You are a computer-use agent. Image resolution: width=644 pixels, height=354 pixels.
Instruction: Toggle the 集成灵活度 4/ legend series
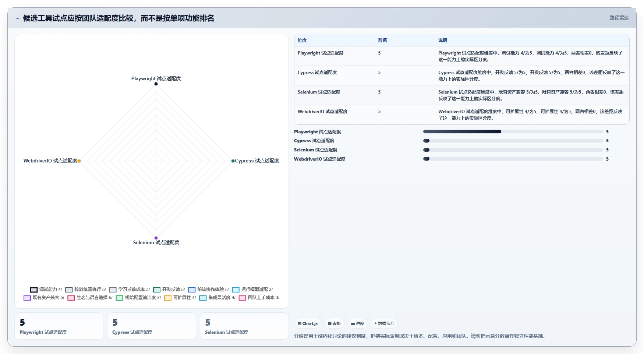tap(217, 298)
